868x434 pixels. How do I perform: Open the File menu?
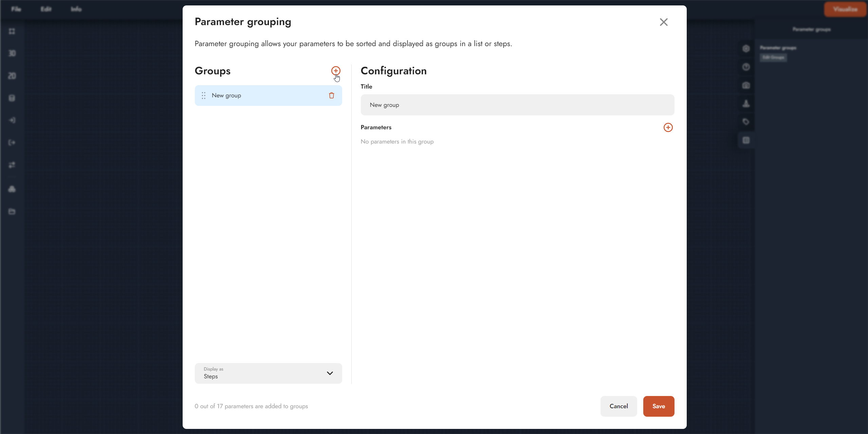[16, 9]
